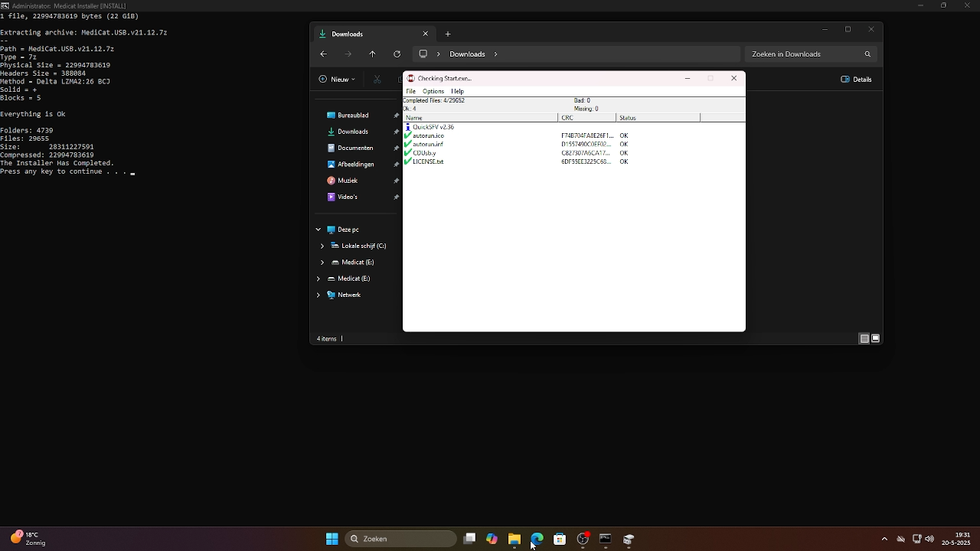
Task: Click the green checkmark beside autorun.ico
Action: tap(407, 135)
